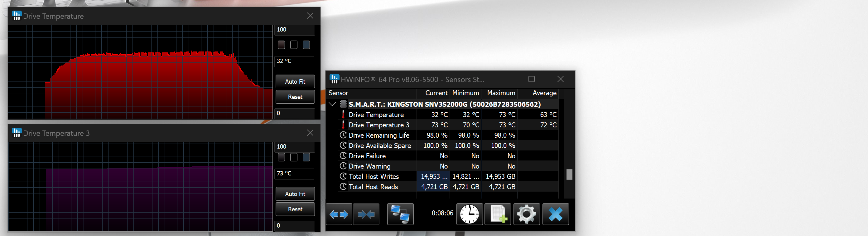The height and width of the screenshot is (236, 868).
Task: Click the 0:08:06 elapsed time display
Action: click(x=442, y=213)
